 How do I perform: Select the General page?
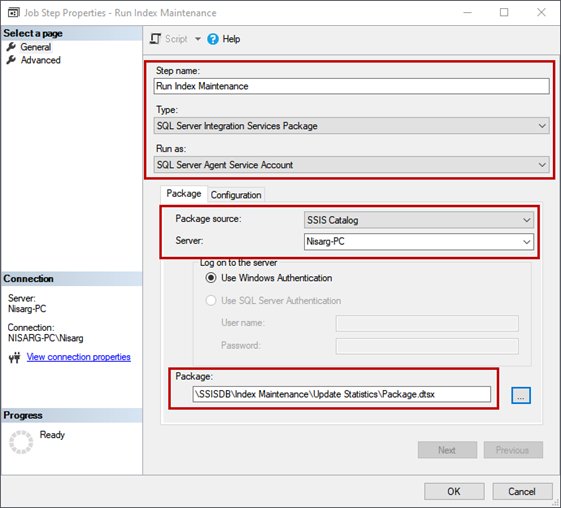click(35, 47)
